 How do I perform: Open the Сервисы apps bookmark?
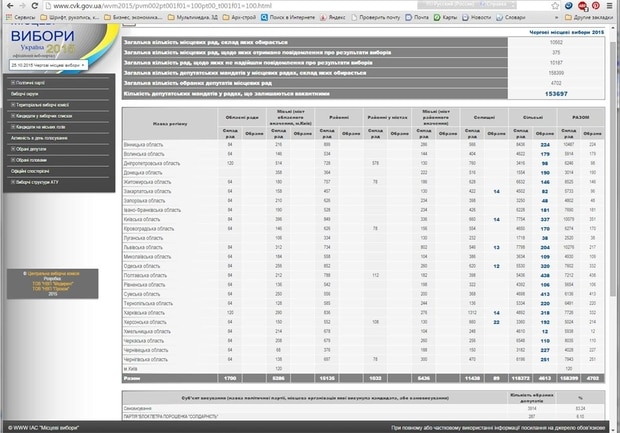point(20,18)
